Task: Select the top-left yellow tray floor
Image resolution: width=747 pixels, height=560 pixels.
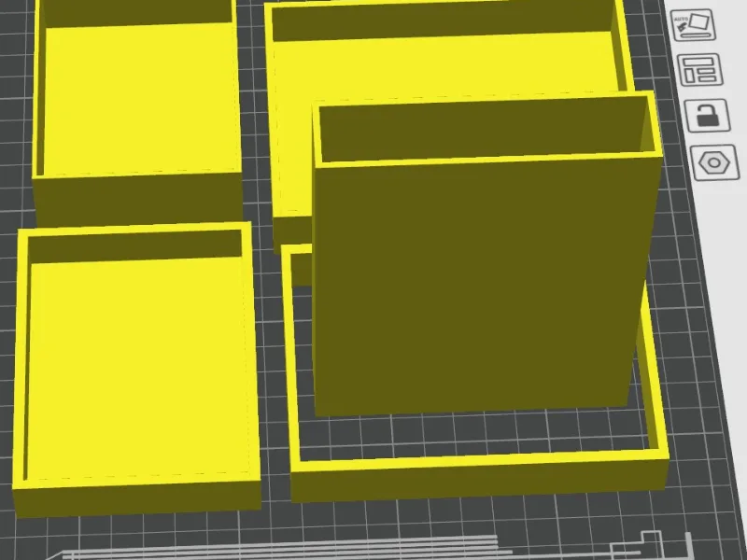Action: [x=139, y=98]
